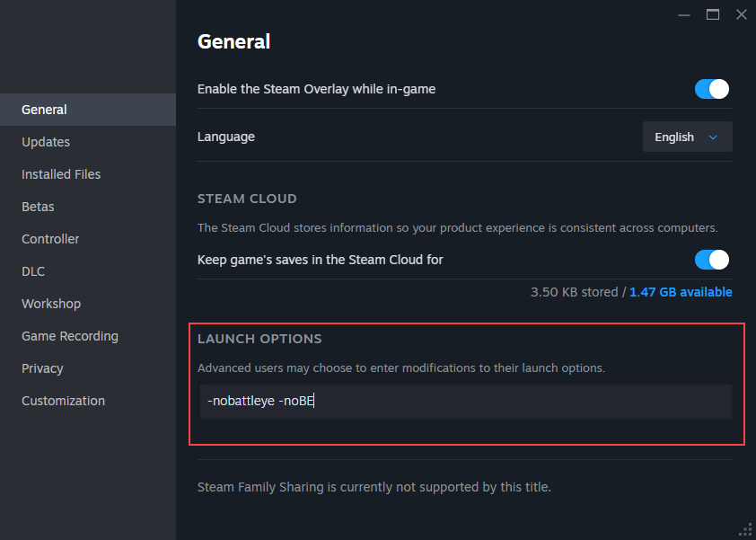Image resolution: width=756 pixels, height=540 pixels.
Task: Go to Privacy settings
Action: click(x=42, y=368)
